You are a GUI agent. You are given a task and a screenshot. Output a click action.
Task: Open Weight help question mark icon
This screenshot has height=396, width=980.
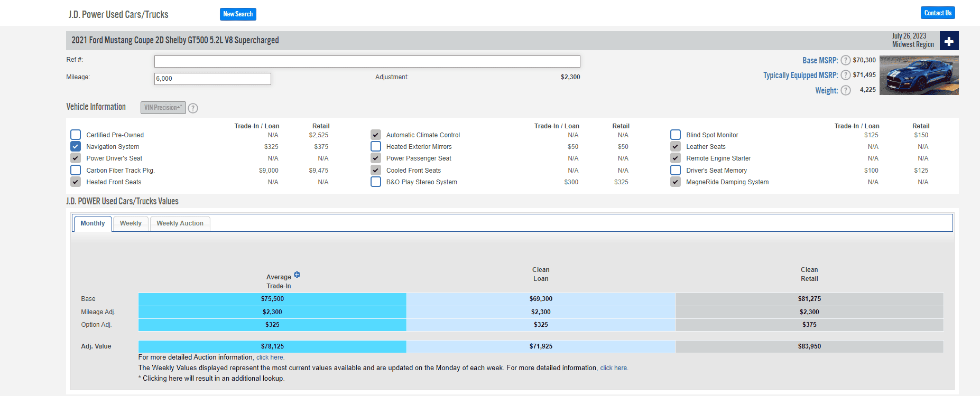pos(846,90)
